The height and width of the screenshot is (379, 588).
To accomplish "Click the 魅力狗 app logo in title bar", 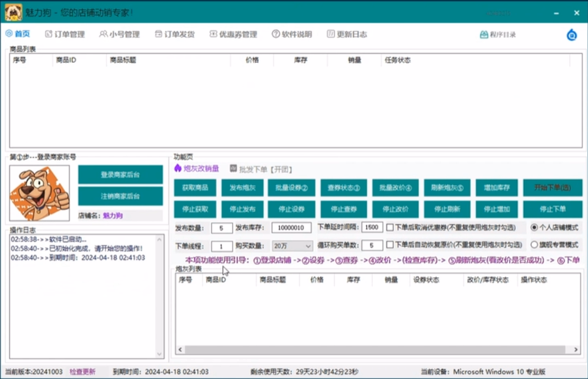I will (x=13, y=12).
